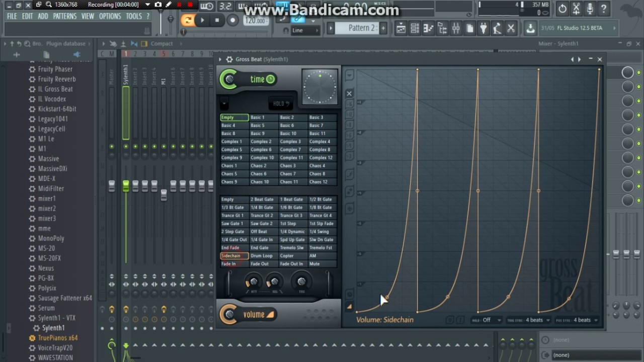644x362 pixels.
Task: Click the stop button in transport
Action: click(x=217, y=20)
